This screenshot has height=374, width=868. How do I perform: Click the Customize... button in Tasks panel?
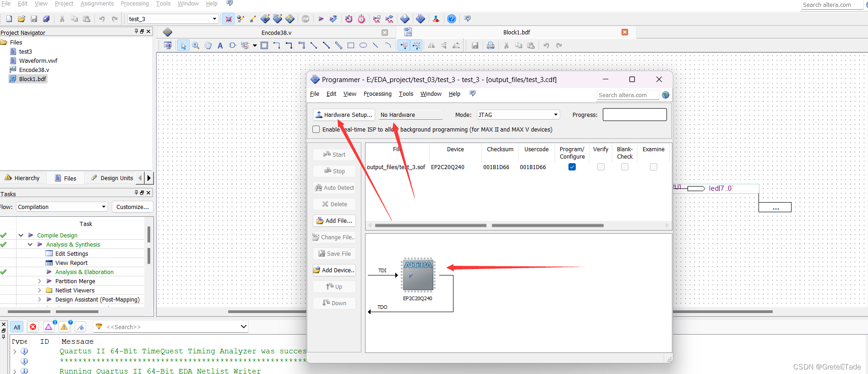click(132, 207)
